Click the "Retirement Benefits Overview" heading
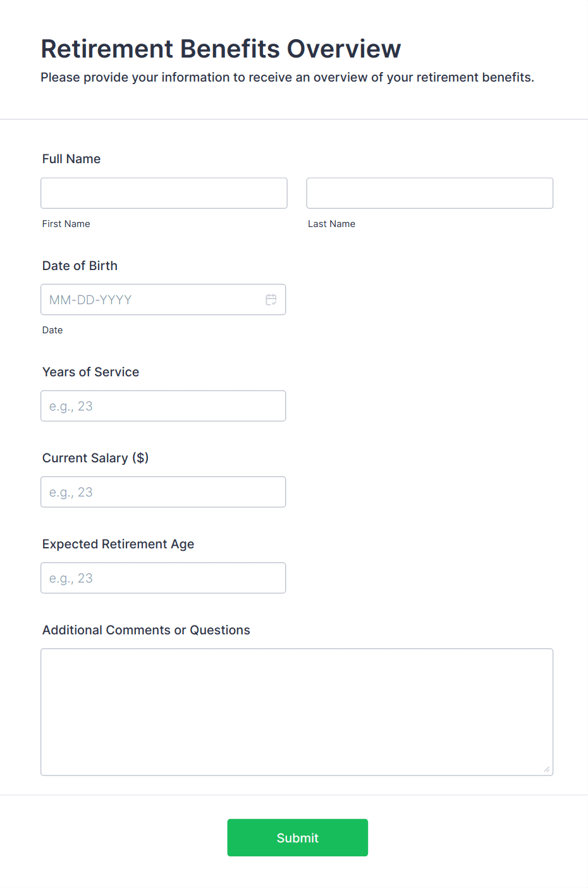The width and height of the screenshot is (588, 888). (221, 49)
